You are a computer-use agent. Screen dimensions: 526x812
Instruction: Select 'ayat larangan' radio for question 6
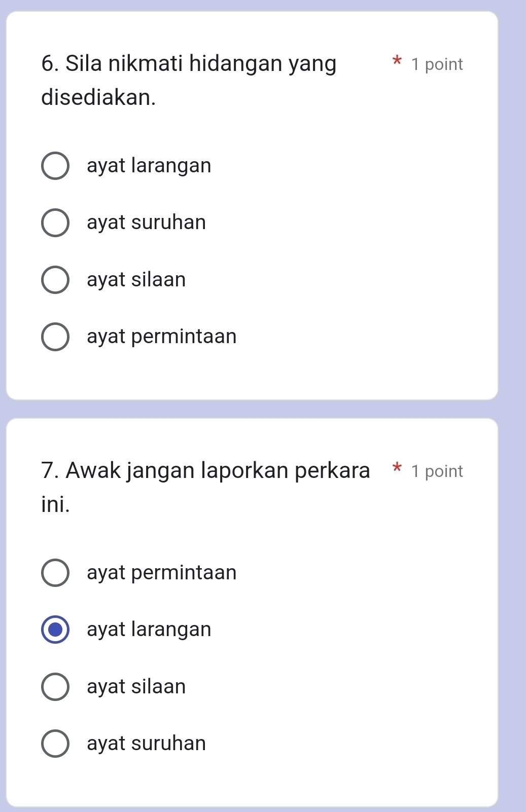tap(55, 166)
